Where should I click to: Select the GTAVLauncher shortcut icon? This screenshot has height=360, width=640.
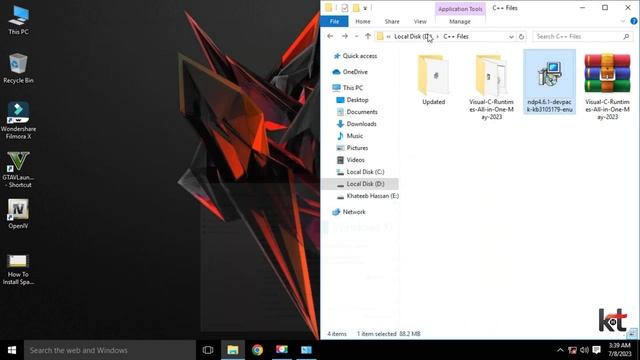18,169
